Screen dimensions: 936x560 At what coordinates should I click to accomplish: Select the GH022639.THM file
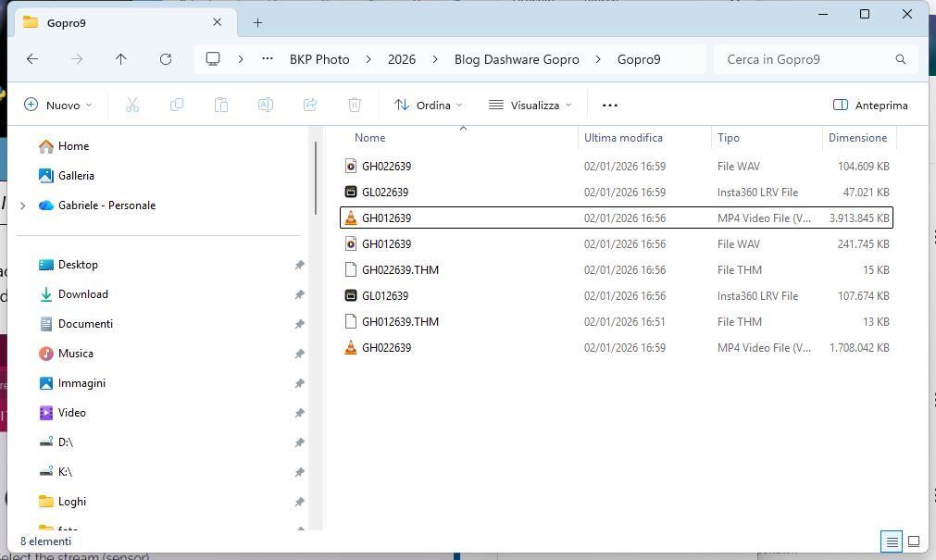point(400,270)
